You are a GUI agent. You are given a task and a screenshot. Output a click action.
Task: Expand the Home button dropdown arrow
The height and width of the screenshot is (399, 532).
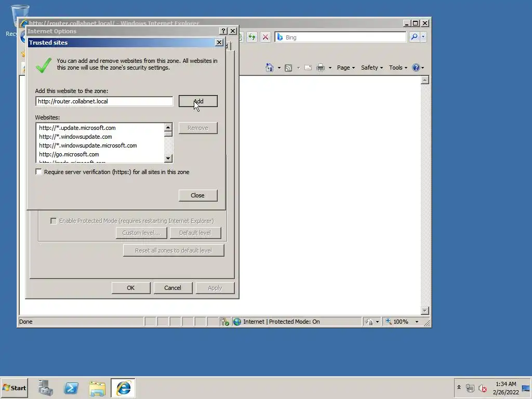(279, 68)
